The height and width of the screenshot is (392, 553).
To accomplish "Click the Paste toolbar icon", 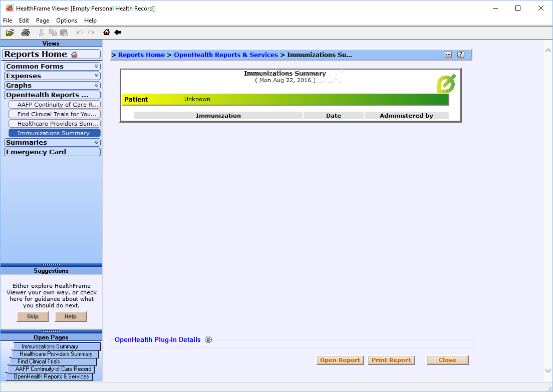I will click(64, 33).
